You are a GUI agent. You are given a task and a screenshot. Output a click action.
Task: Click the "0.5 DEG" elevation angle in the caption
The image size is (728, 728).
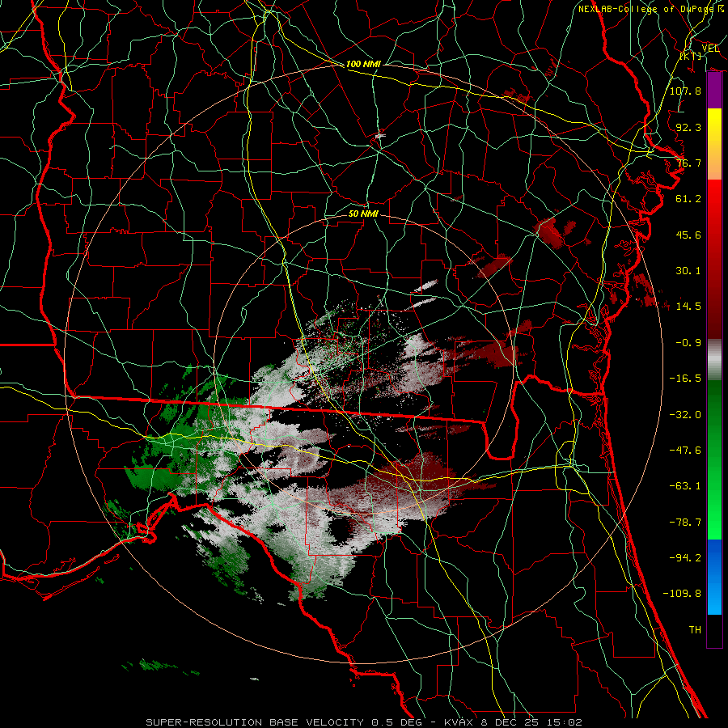[396, 722]
